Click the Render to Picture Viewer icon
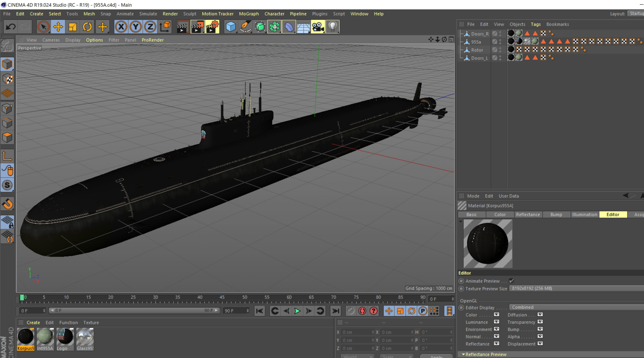This screenshot has height=358, width=644. [x=197, y=27]
